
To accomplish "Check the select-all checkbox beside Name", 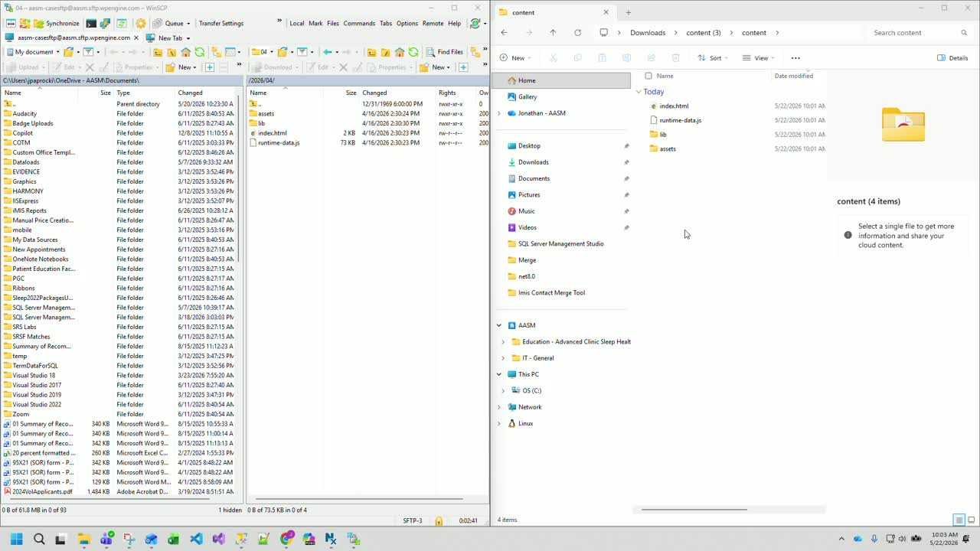I will tap(648, 76).
